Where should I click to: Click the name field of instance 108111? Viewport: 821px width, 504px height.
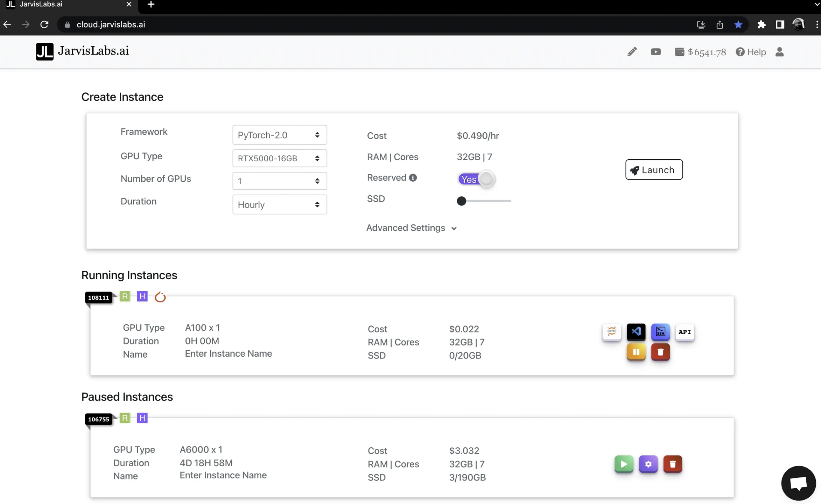228,353
